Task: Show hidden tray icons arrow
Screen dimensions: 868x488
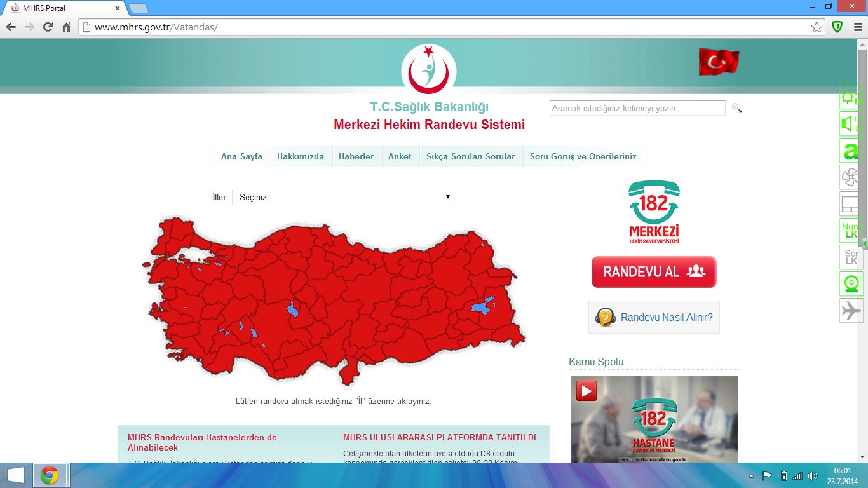Action: click(752, 476)
